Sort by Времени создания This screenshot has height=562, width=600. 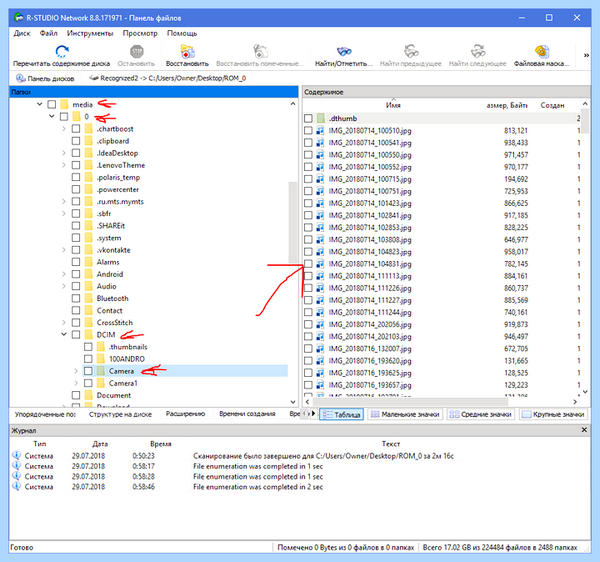click(247, 414)
